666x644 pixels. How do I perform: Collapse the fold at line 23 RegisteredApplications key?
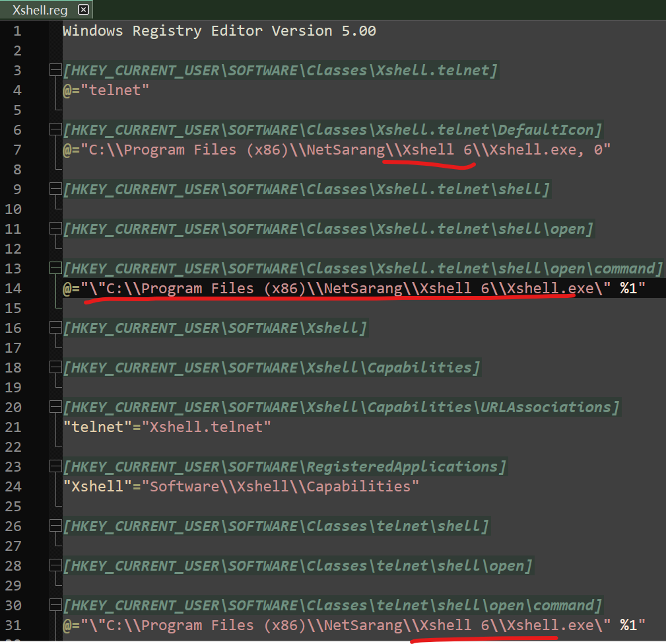pos(55,467)
